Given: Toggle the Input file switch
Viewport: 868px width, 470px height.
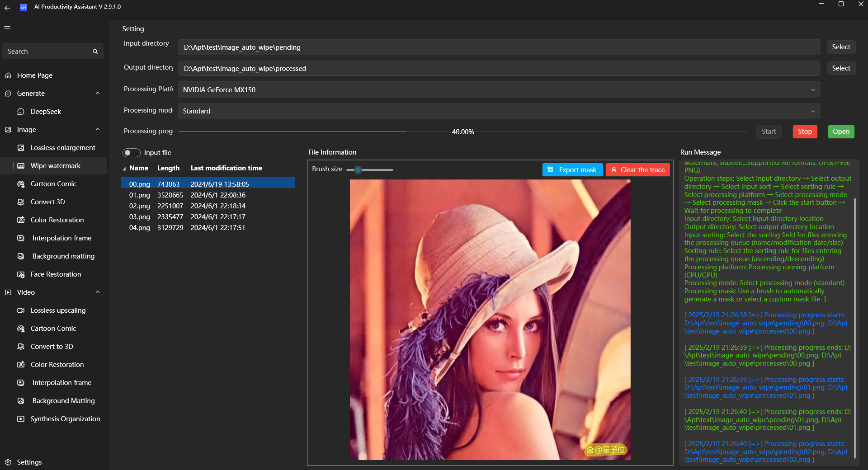Looking at the screenshot, I should [132, 153].
